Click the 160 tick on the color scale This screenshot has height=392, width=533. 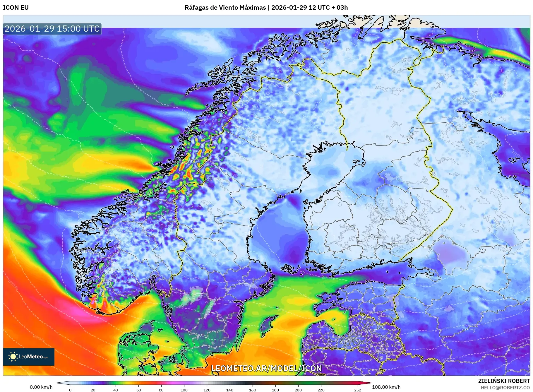(x=252, y=390)
